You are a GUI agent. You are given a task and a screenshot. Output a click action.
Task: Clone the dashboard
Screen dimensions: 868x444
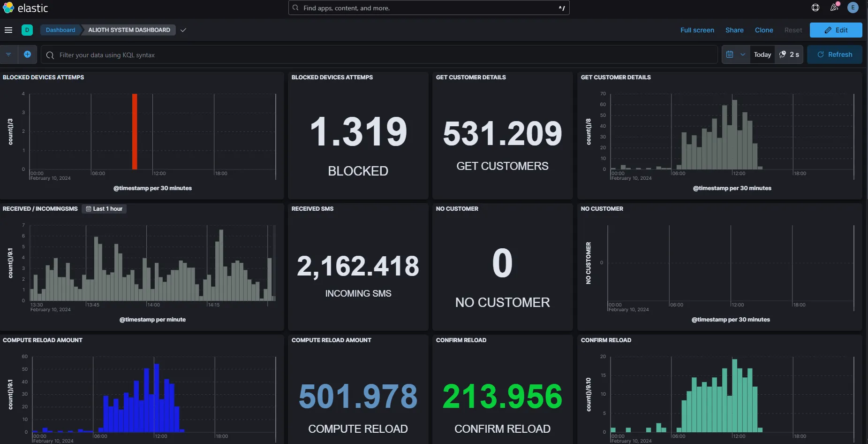(763, 30)
